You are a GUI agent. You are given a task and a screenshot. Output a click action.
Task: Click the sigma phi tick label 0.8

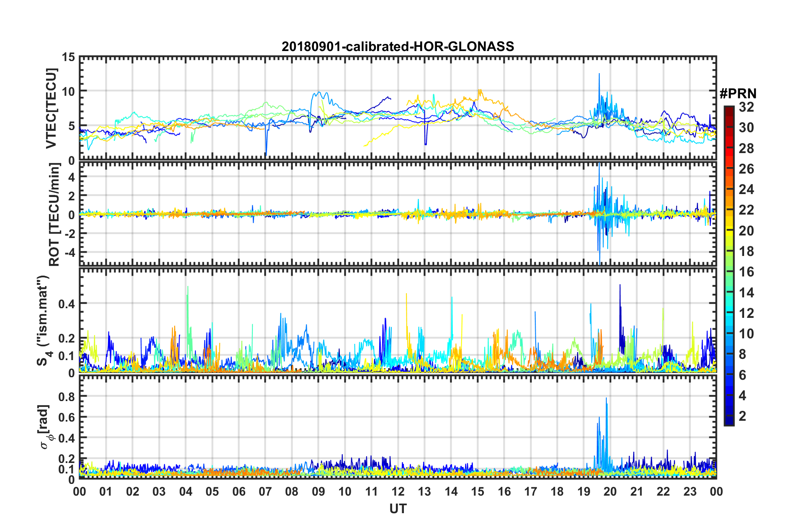tap(67, 396)
